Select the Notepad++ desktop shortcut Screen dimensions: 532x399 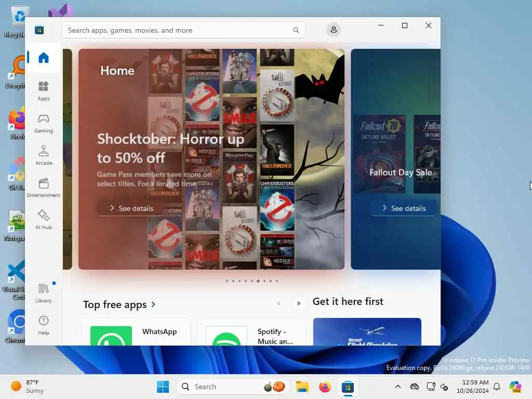[15, 224]
